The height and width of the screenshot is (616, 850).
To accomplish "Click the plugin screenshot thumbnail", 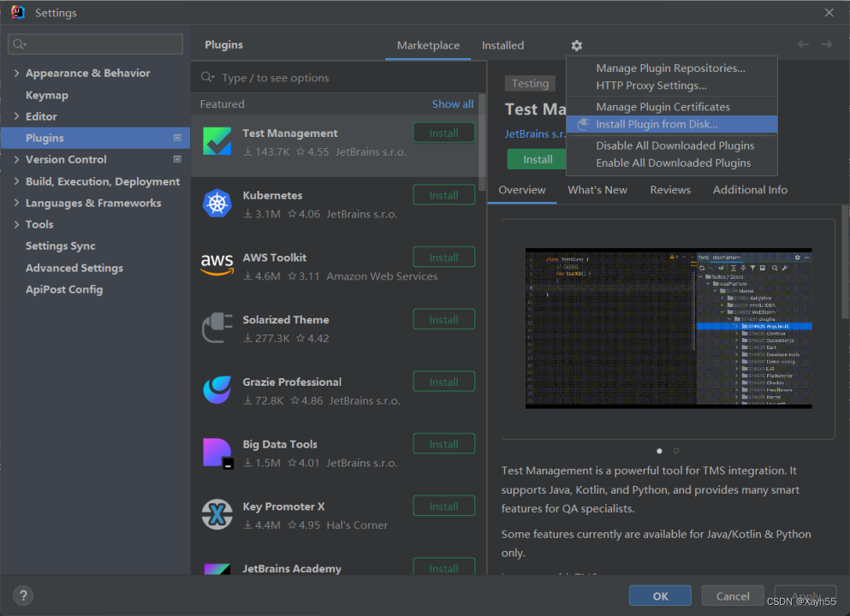I will click(x=668, y=329).
